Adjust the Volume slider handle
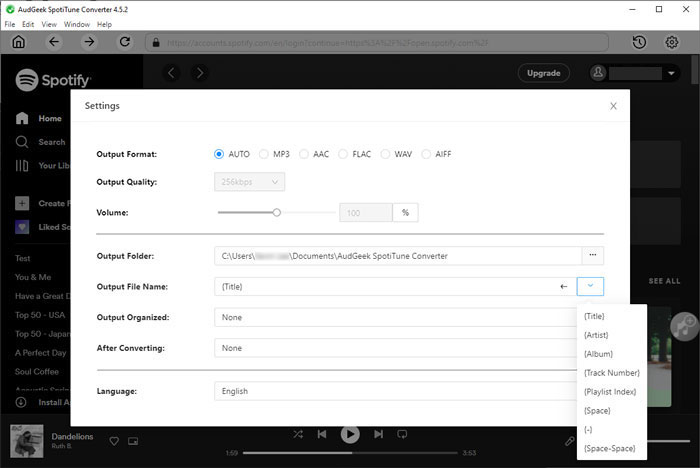The height and width of the screenshot is (468, 700). pos(277,213)
